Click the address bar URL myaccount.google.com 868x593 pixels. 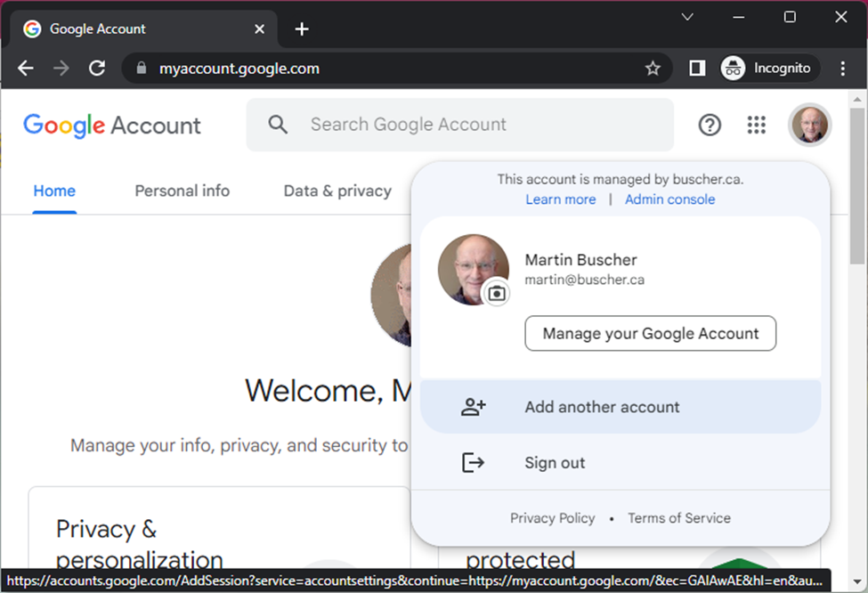click(x=239, y=68)
